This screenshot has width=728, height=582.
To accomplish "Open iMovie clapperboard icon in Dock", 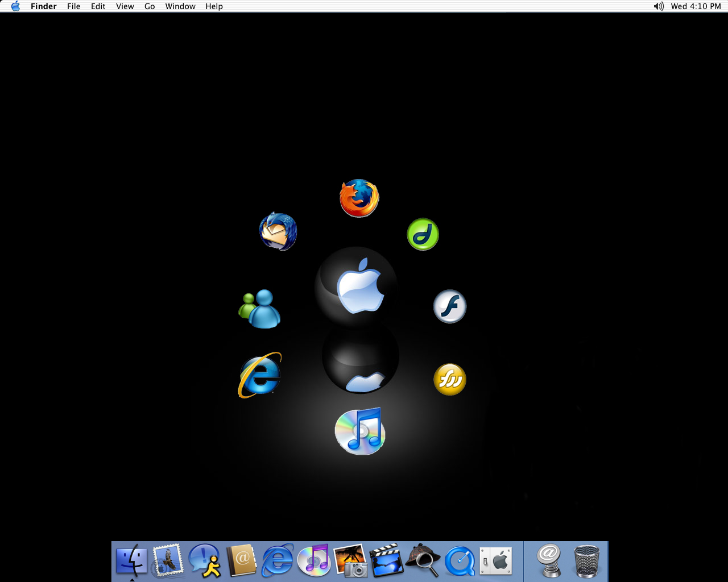I will 387,560.
